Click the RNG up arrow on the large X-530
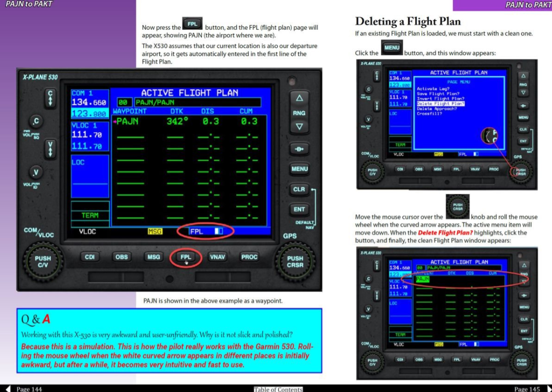The width and height of the screenshot is (552, 392). [x=299, y=98]
